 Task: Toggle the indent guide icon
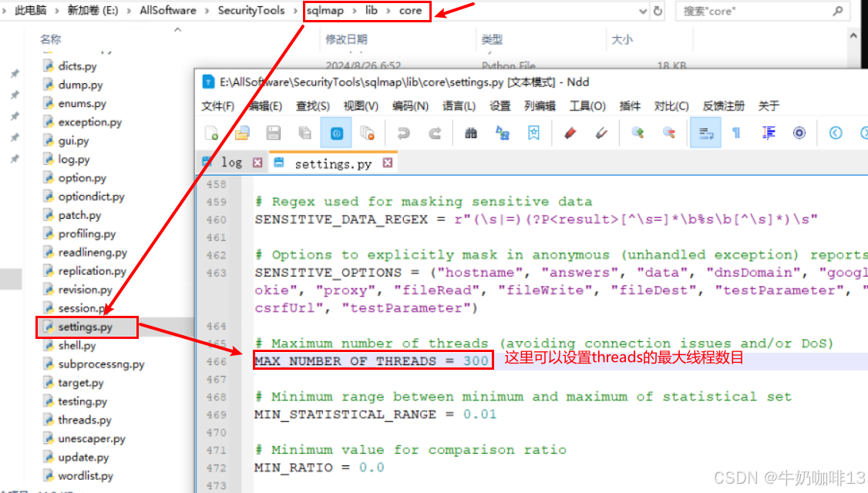(x=769, y=133)
